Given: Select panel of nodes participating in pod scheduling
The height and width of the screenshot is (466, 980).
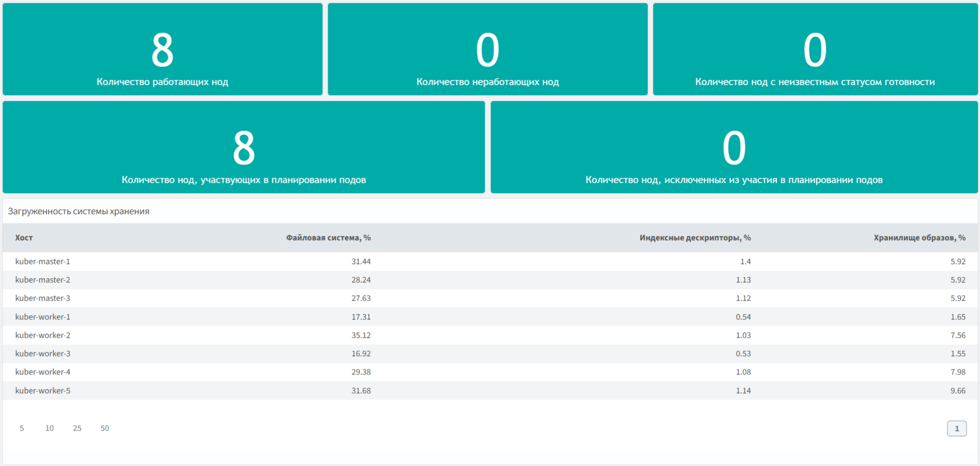Looking at the screenshot, I should point(243,148).
